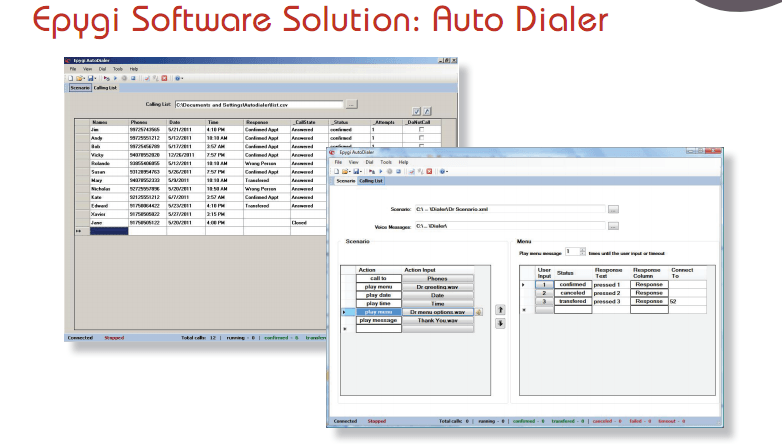The image size is (782, 444).
Task: Click the Response column button for confirmed row
Action: 647,284
